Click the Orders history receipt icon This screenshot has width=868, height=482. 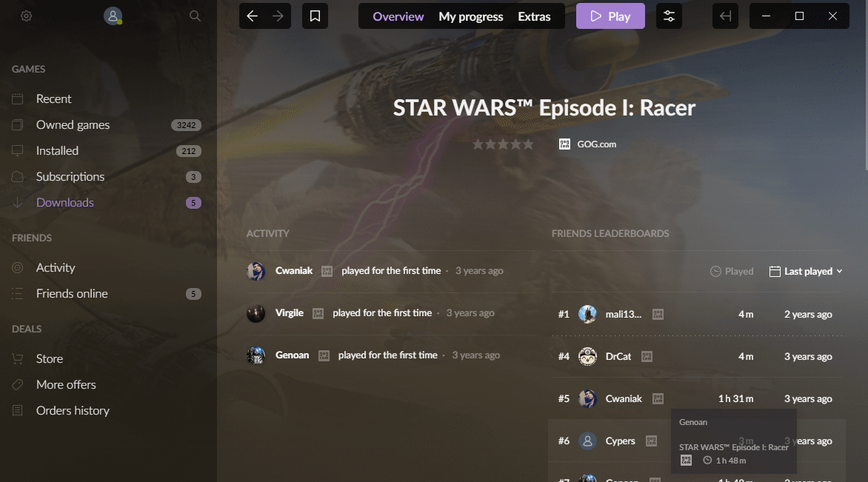coord(18,411)
